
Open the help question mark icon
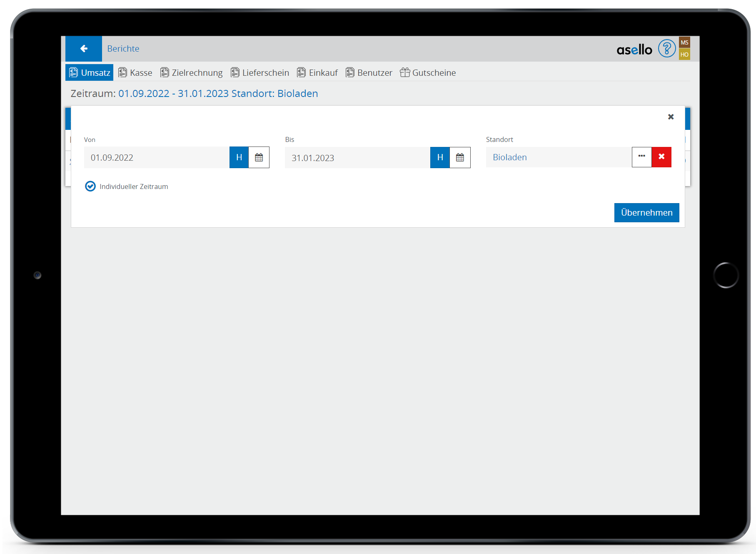666,49
